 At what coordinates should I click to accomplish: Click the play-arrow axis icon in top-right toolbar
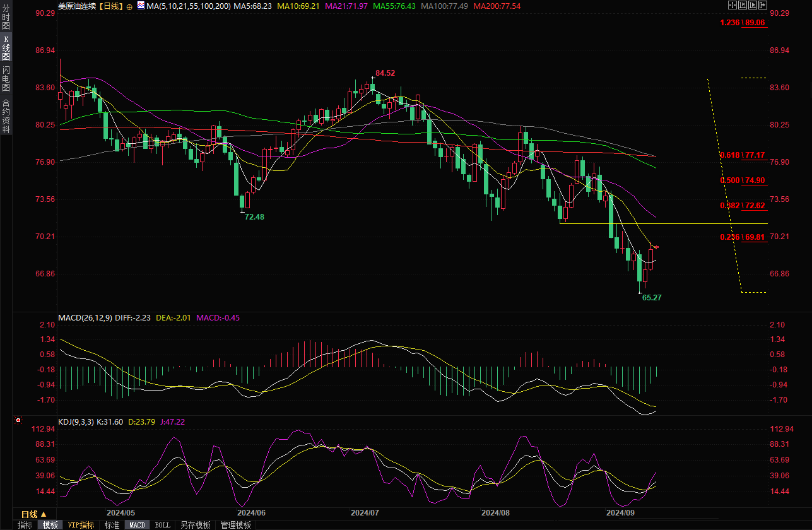coord(753,5)
